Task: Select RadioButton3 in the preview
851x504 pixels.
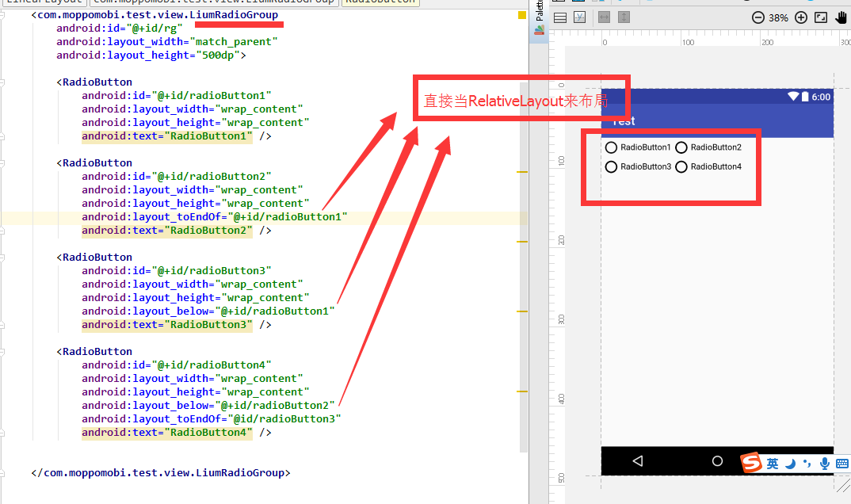Action: (x=639, y=167)
